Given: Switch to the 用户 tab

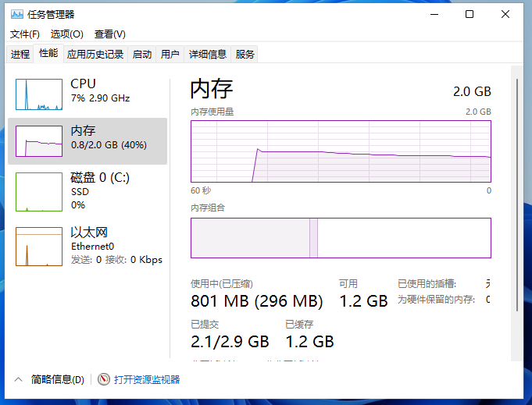Looking at the screenshot, I should (x=170, y=54).
